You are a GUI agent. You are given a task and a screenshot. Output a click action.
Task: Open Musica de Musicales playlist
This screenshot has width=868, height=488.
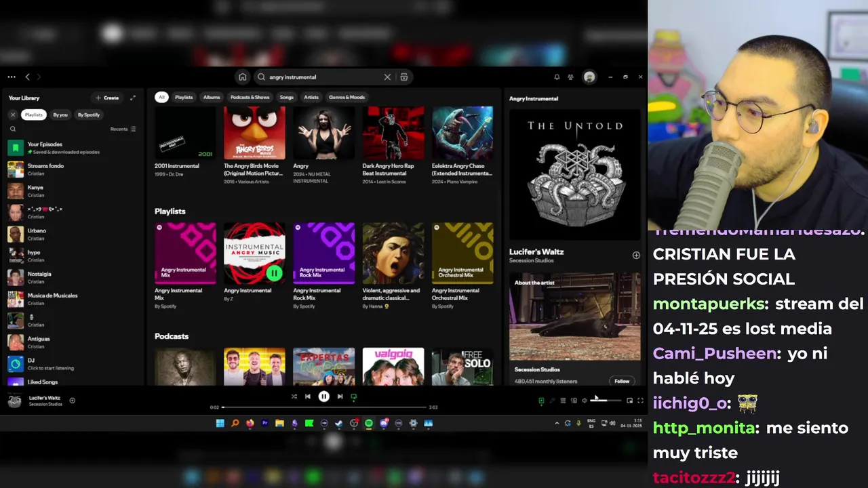[72, 299]
